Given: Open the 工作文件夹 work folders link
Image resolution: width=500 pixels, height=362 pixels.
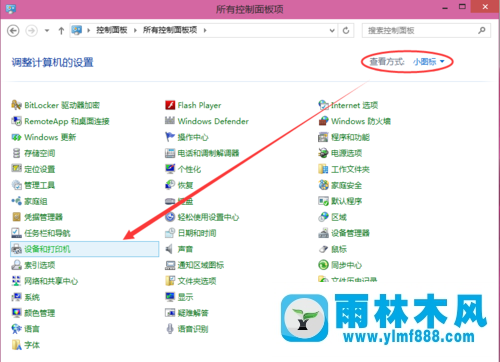Looking at the screenshot, I should click(x=350, y=169).
